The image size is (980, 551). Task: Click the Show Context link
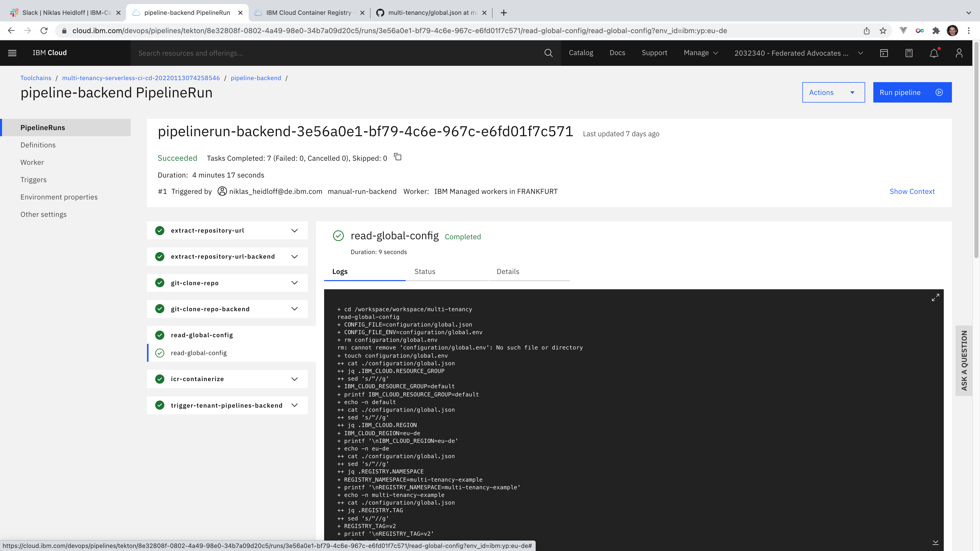[x=912, y=191]
